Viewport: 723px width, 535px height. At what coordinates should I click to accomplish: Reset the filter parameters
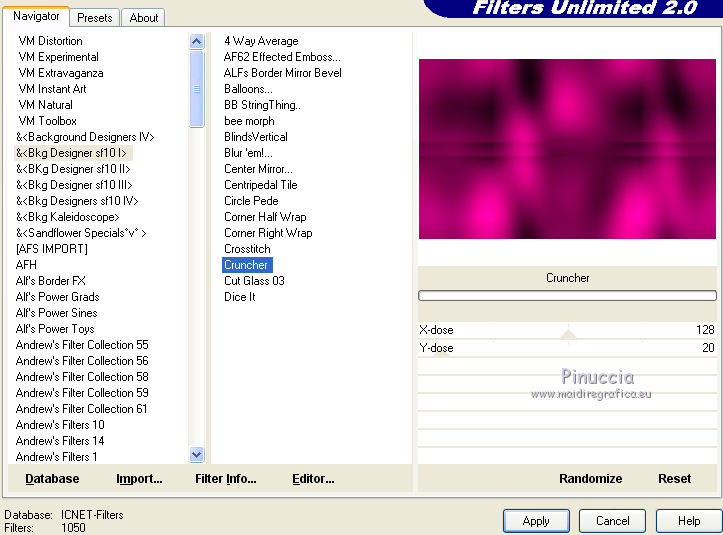(674, 479)
